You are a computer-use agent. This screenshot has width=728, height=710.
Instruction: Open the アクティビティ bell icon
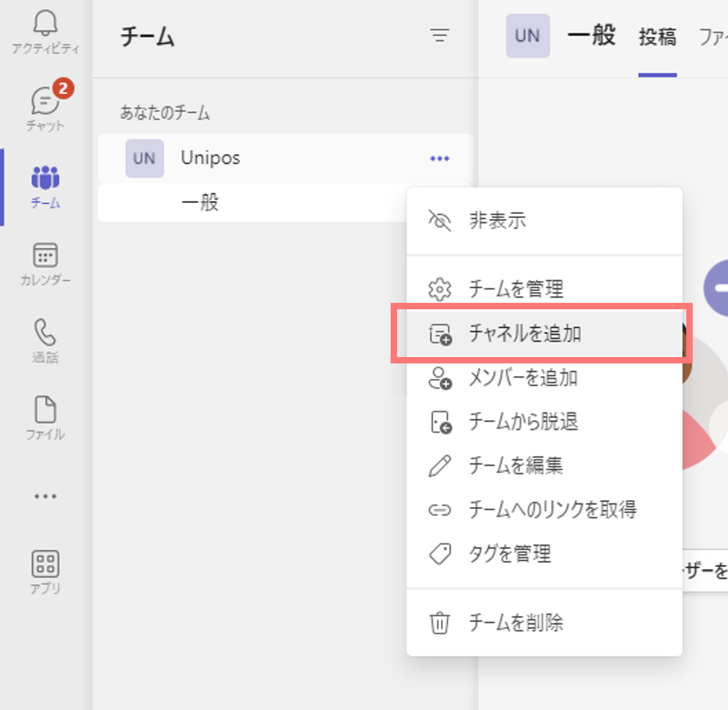pos(45,31)
